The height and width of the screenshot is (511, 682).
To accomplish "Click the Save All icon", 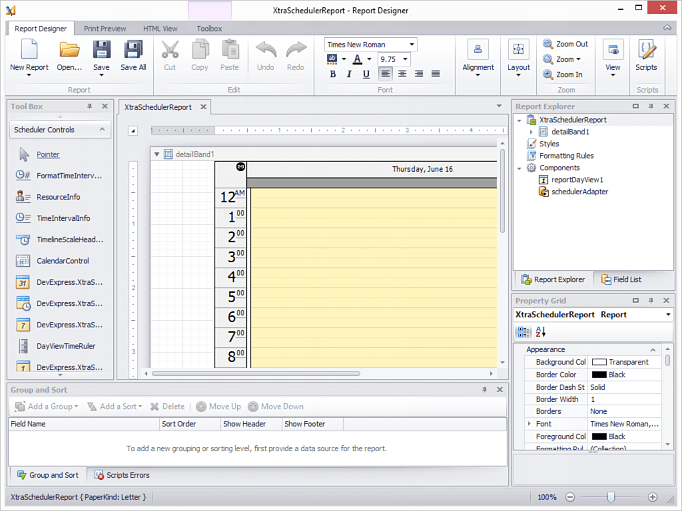I will tap(133, 49).
